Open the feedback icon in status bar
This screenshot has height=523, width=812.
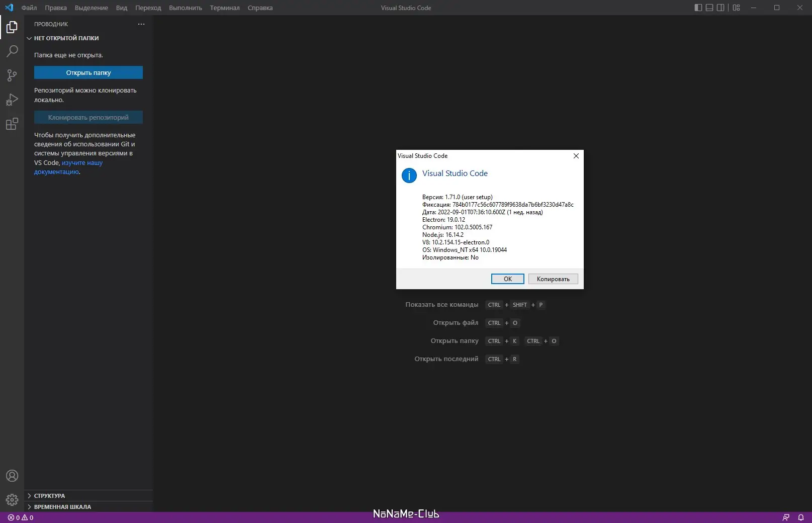pos(786,517)
